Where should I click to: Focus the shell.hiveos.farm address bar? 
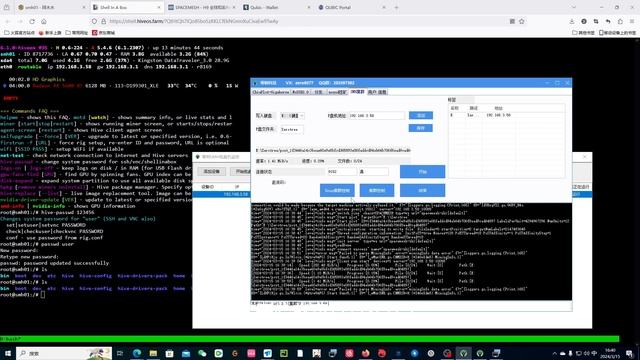point(308,21)
